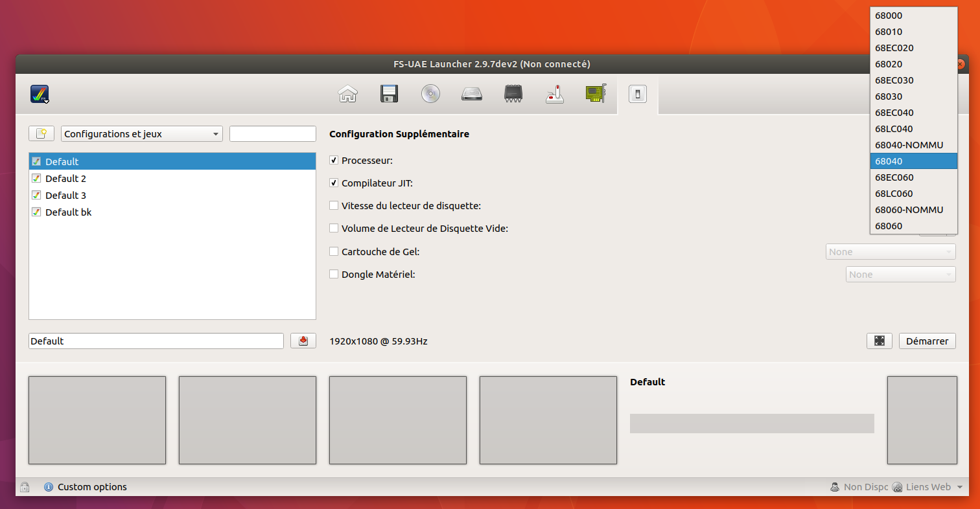Click the fourth screenshot thumbnail placeholder
980x509 pixels.
(548, 420)
